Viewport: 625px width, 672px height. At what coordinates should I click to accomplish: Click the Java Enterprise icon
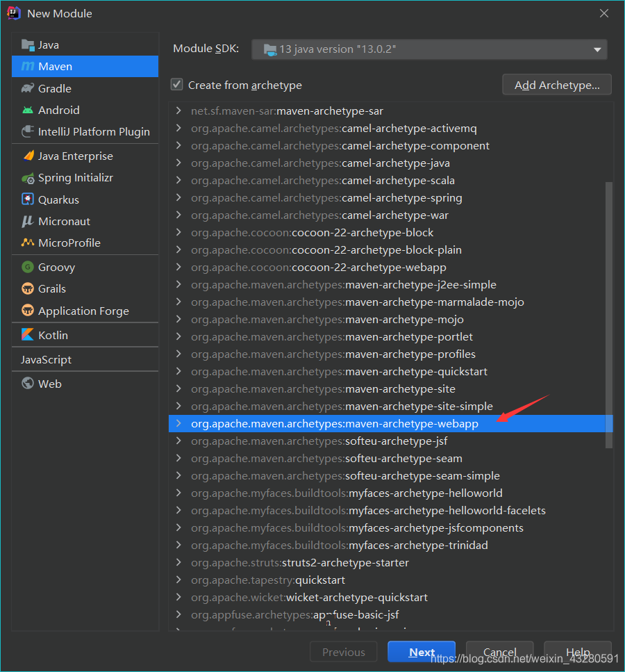point(28,156)
